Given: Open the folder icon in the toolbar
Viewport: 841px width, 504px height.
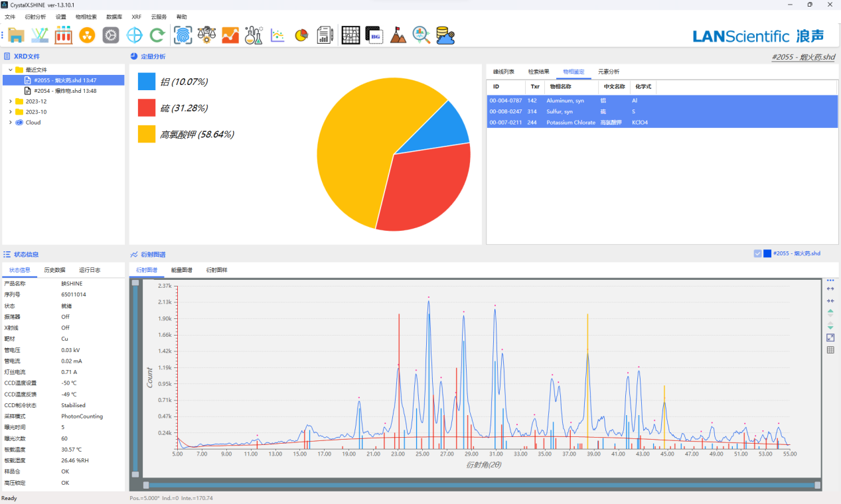Looking at the screenshot, I should 16,35.
